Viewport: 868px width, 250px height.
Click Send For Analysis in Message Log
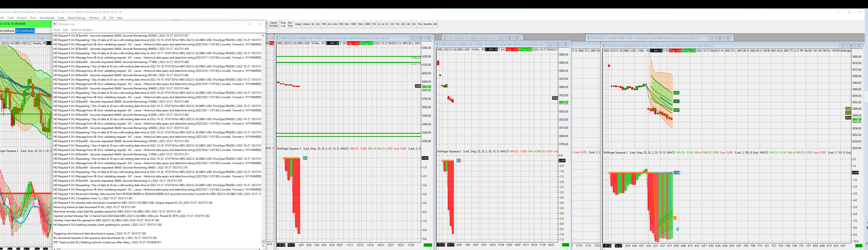pos(82,30)
